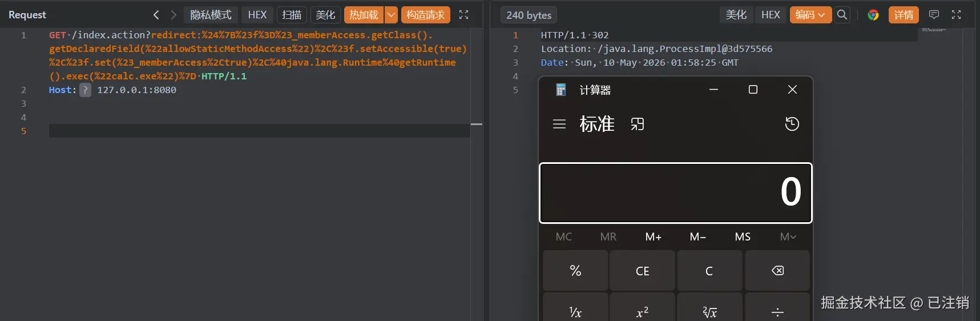Open calculator hamburger navigation menu

559,124
